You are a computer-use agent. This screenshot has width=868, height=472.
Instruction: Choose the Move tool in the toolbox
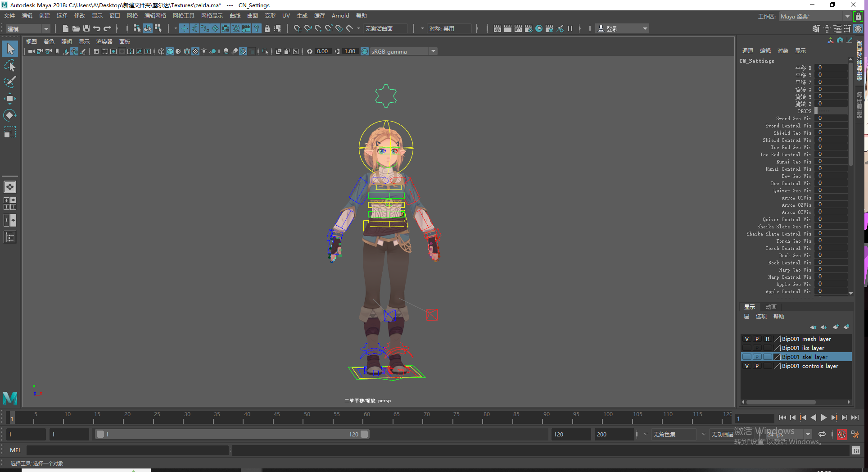9,99
